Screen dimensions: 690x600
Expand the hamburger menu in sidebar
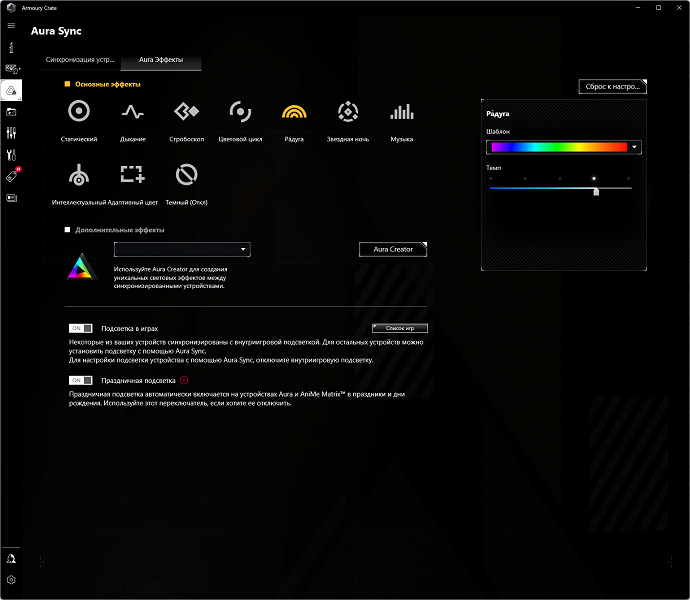[11, 25]
